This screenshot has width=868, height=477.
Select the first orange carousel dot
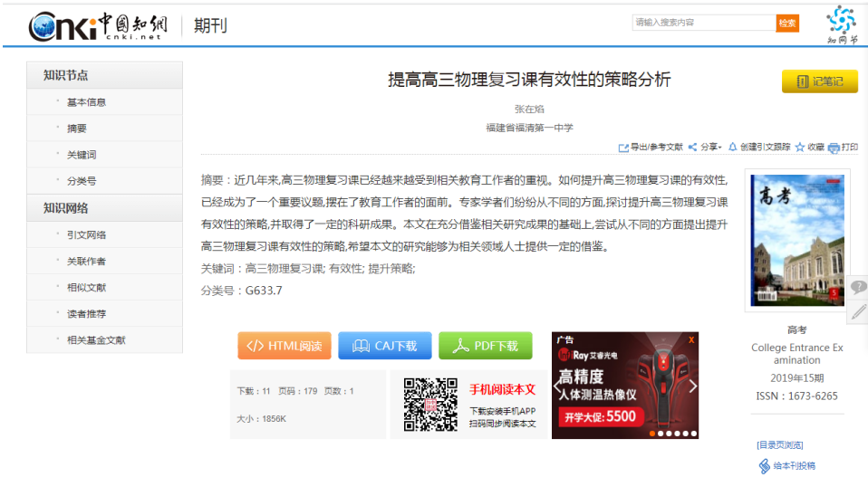tap(652, 434)
